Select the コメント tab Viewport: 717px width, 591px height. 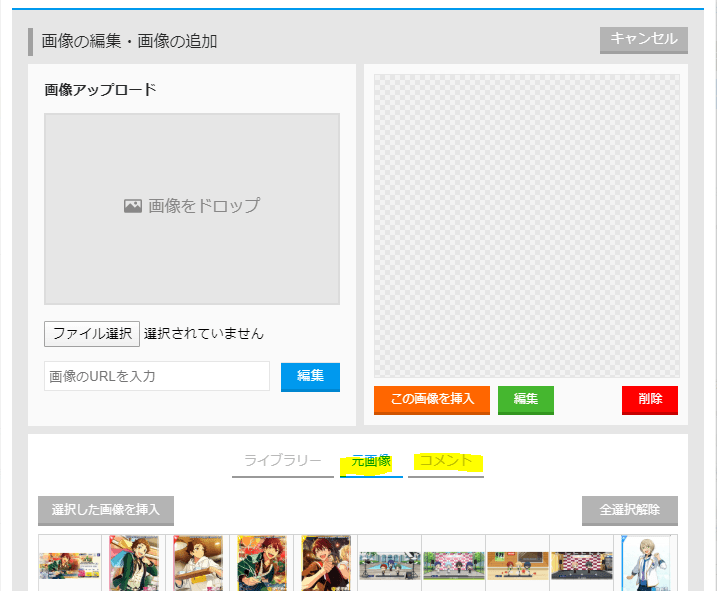[x=446, y=461]
